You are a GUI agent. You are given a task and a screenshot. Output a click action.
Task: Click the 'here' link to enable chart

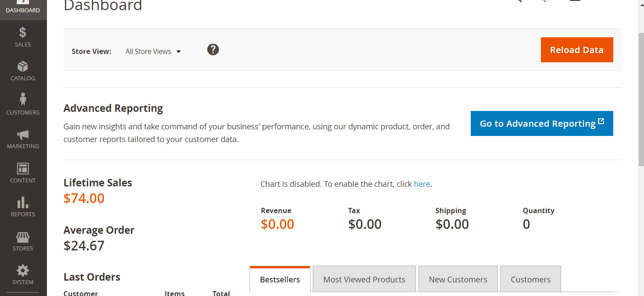tap(422, 184)
